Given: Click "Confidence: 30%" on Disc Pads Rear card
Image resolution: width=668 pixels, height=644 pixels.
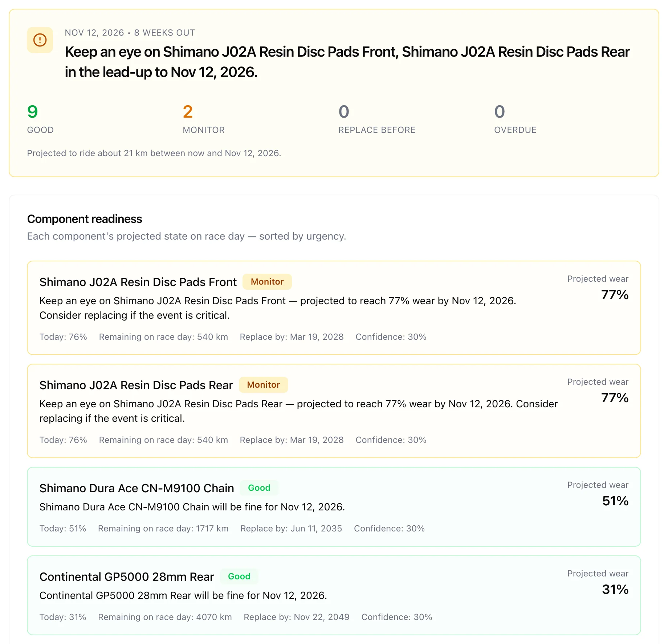Looking at the screenshot, I should pyautogui.click(x=391, y=440).
